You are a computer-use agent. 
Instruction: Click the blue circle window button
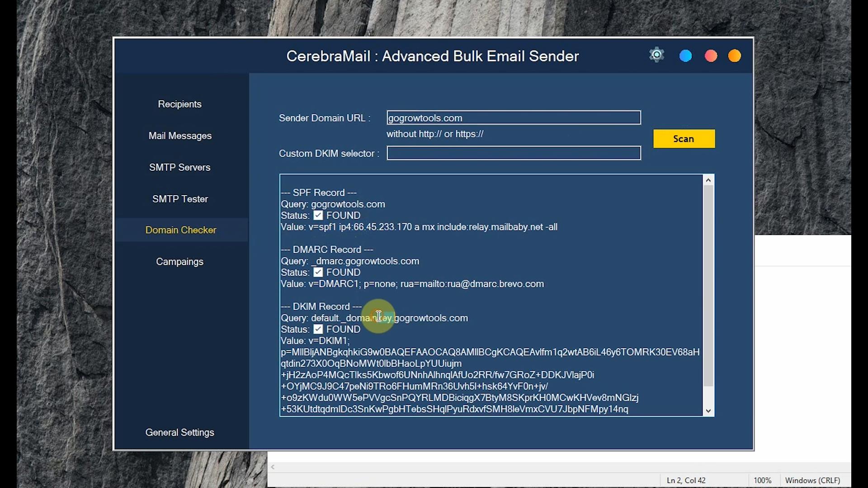[685, 56]
